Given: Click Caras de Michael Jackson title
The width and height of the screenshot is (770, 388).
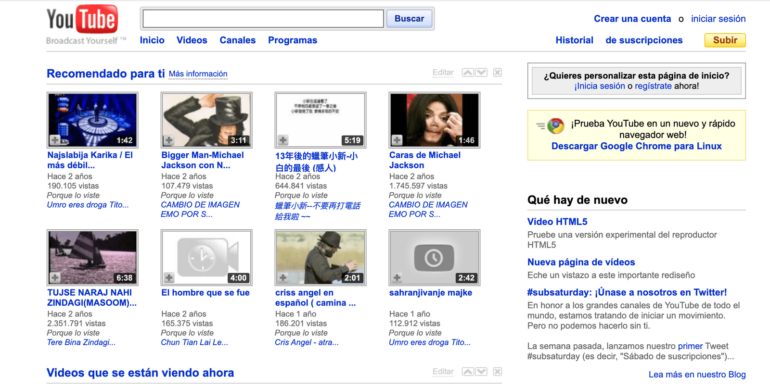Looking at the screenshot, I should pyautogui.click(x=425, y=160).
